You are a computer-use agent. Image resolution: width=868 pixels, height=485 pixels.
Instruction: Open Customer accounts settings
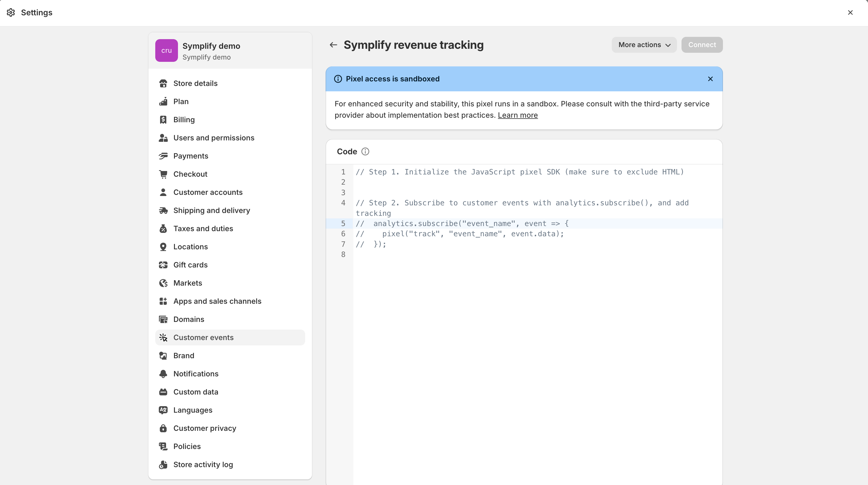(230, 192)
